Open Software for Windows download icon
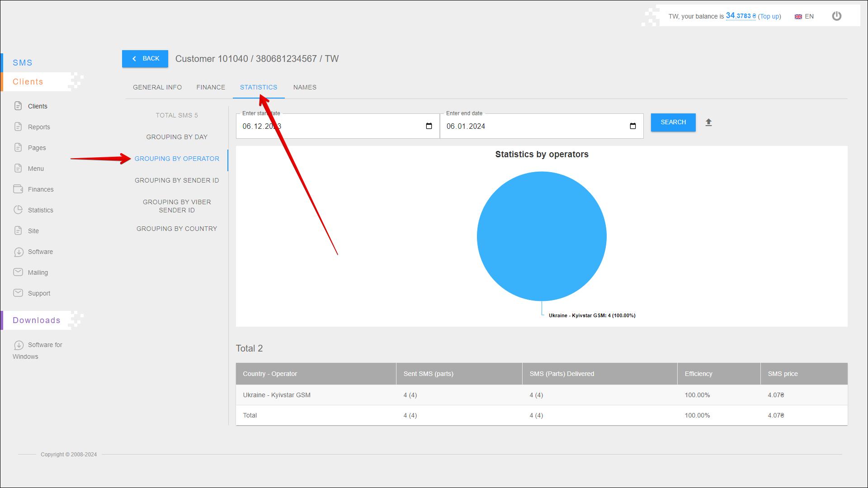 (19, 345)
